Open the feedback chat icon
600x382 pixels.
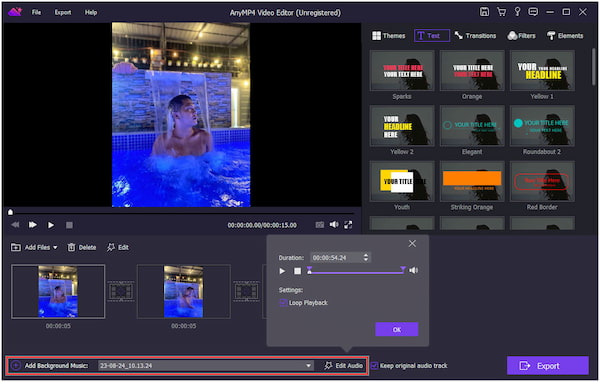pyautogui.click(x=533, y=12)
